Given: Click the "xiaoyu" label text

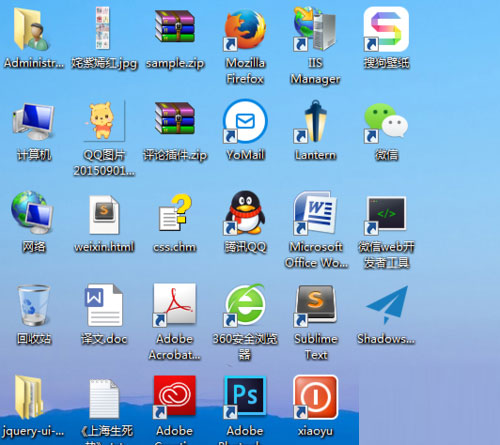Looking at the screenshot, I should [315, 431].
